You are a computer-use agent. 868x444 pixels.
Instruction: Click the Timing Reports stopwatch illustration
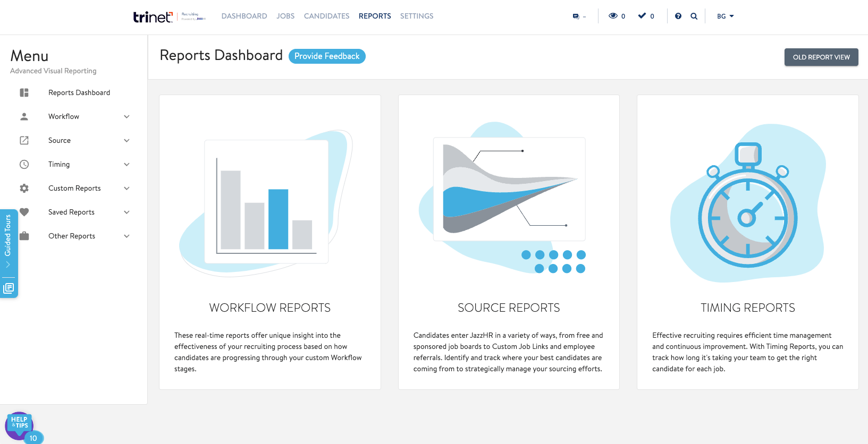[748, 204]
